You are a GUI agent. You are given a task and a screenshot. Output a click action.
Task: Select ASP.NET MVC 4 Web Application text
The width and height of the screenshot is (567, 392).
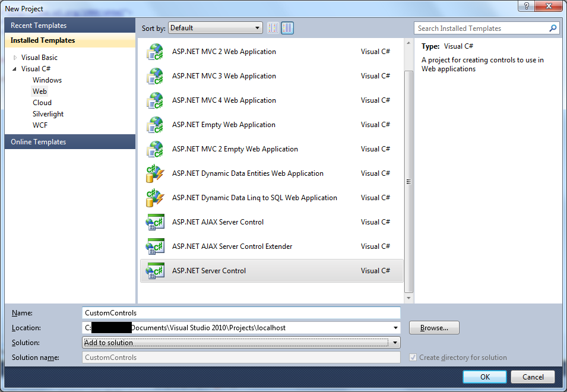point(224,100)
